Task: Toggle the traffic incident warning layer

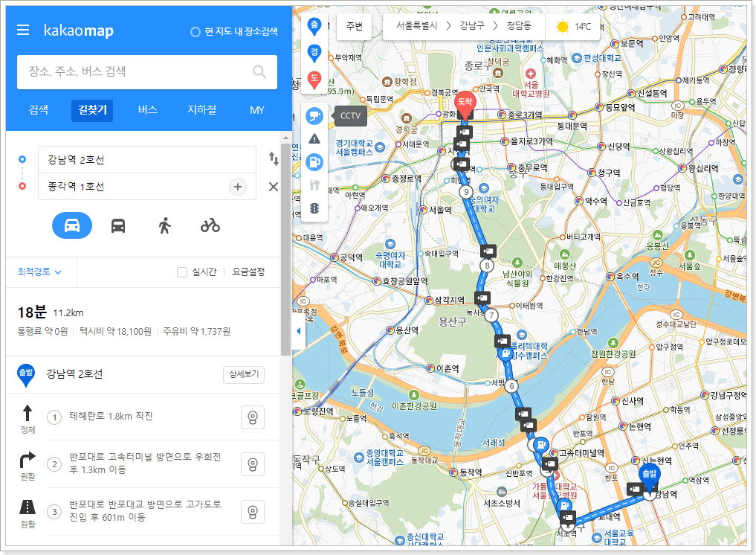Action: click(314, 139)
